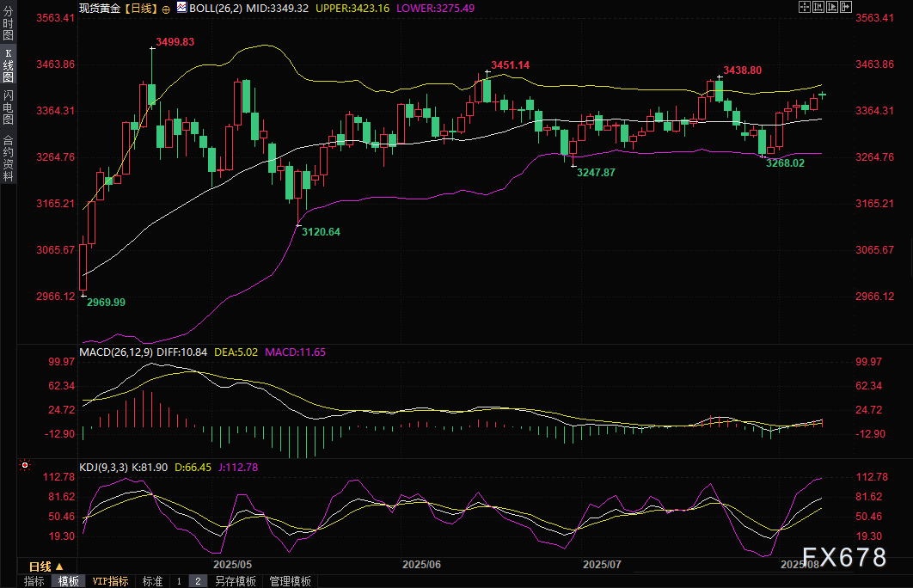
Task: Choose the 标准 template option
Action: (152, 581)
